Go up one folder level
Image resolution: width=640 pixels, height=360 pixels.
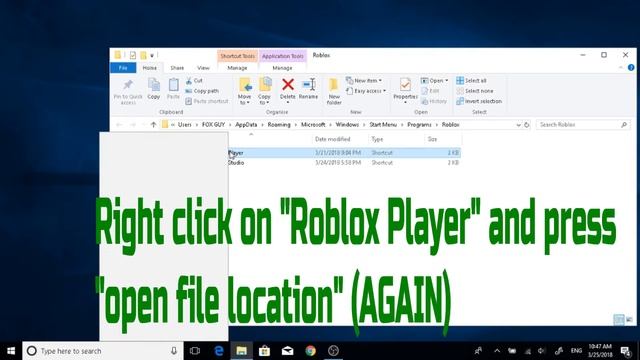point(153,125)
